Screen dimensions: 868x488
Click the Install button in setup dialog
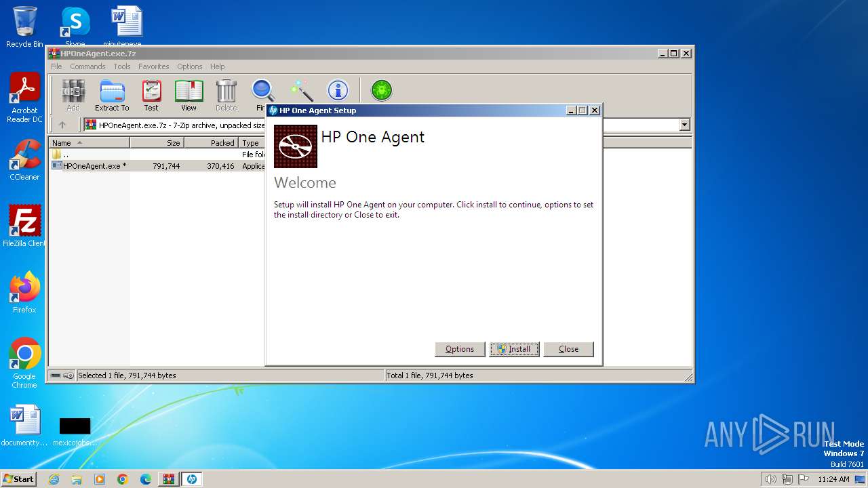515,349
